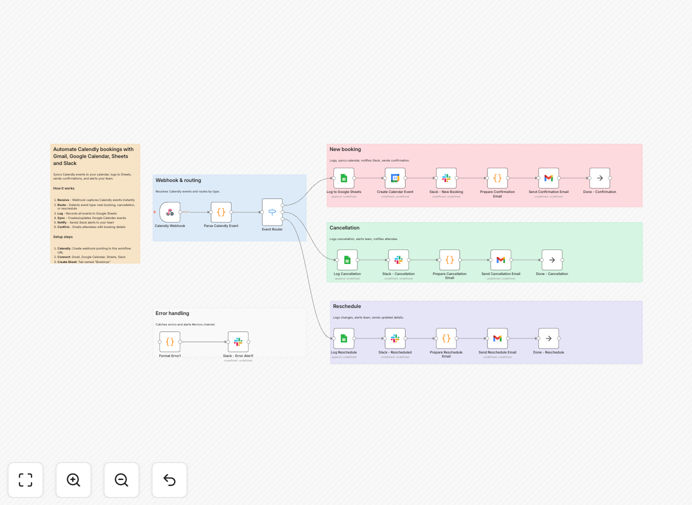Zoom out of the workflow canvas

pyautogui.click(x=121, y=480)
